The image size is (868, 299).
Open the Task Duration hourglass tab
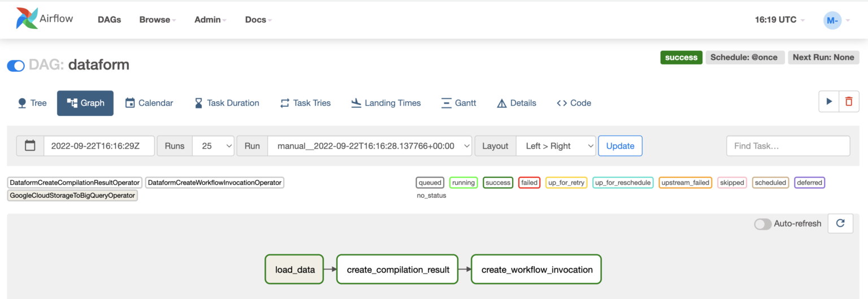(227, 103)
